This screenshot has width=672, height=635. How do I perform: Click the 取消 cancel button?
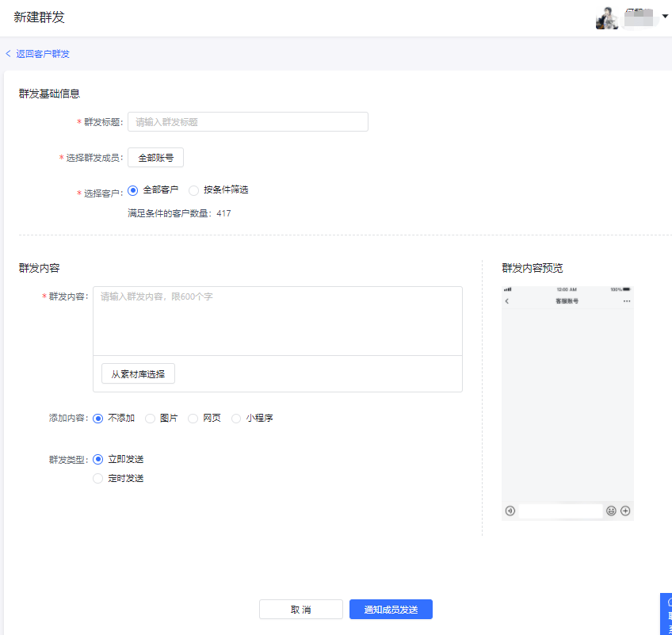click(300, 610)
